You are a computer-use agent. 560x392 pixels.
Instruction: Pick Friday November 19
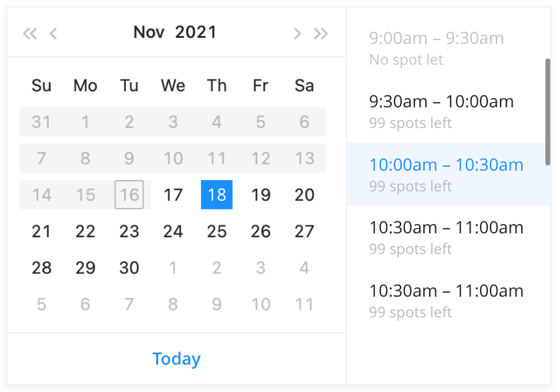(x=261, y=195)
